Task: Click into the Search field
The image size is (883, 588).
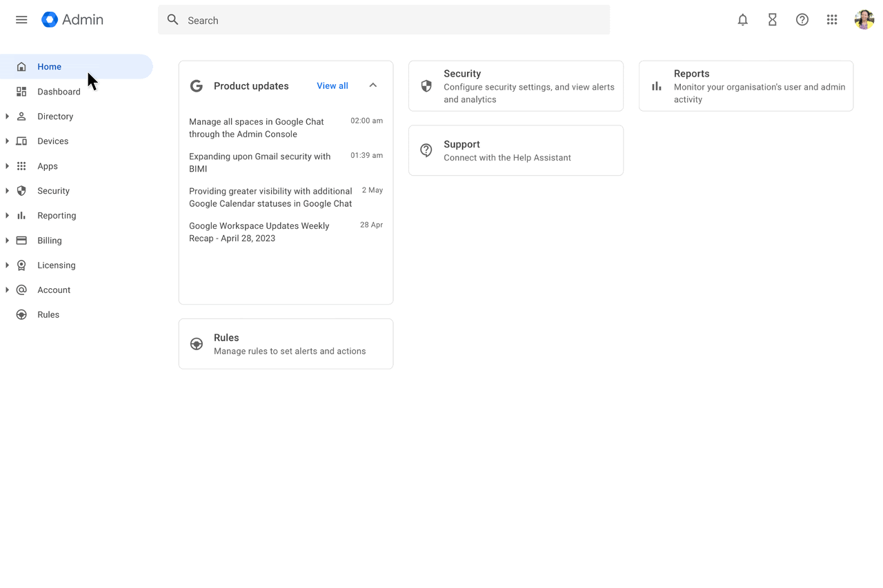Action: 384,20
